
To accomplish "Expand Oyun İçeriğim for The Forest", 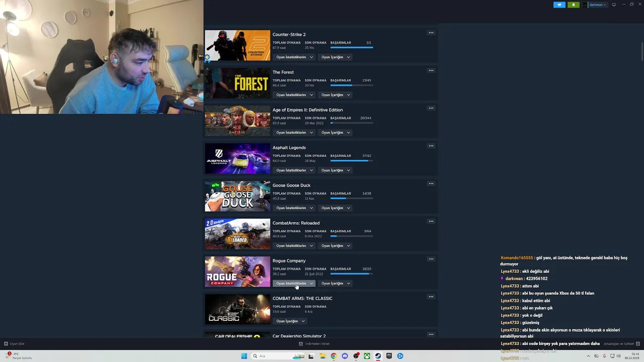I will (336, 95).
